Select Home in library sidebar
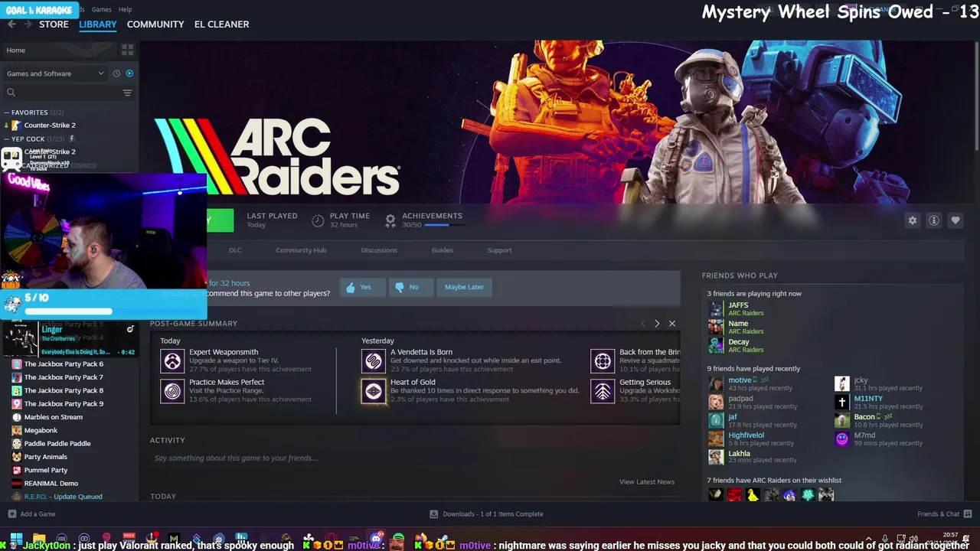Viewport: 980px width, 551px height. 60,50
